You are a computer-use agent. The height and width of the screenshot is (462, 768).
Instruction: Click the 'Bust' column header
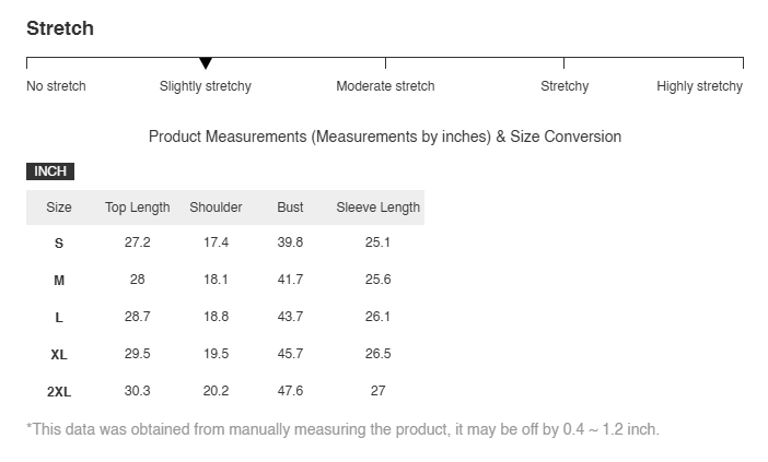point(290,208)
